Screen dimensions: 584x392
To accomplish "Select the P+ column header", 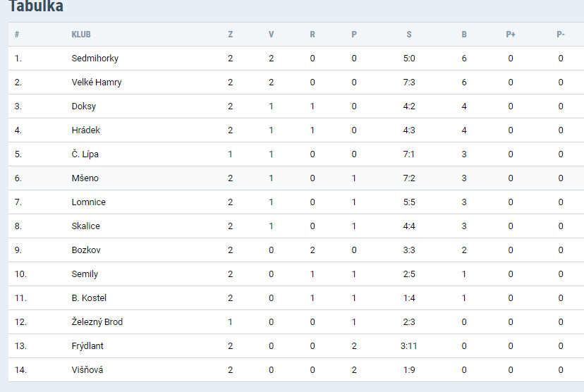I will point(511,35).
